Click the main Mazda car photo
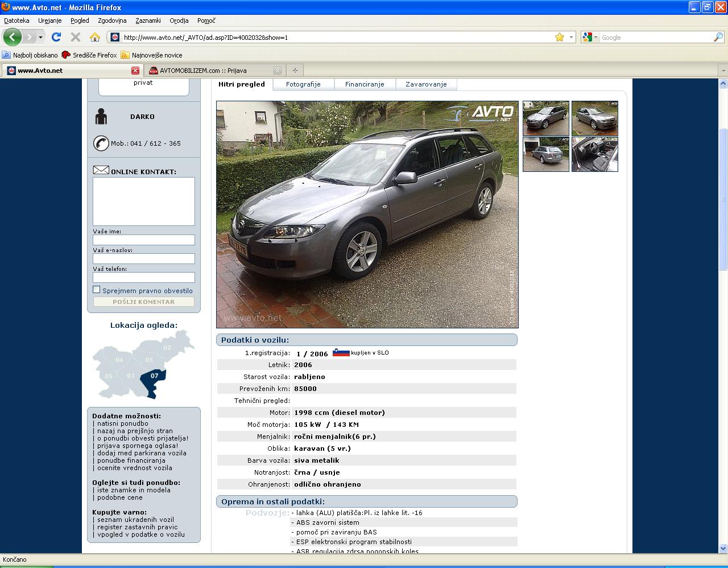Image resolution: width=728 pixels, height=568 pixels. tap(367, 215)
